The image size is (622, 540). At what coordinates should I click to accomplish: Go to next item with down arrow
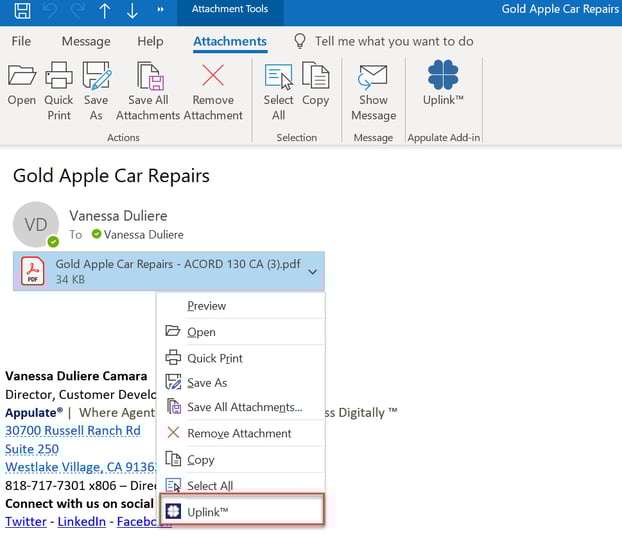[x=132, y=10]
